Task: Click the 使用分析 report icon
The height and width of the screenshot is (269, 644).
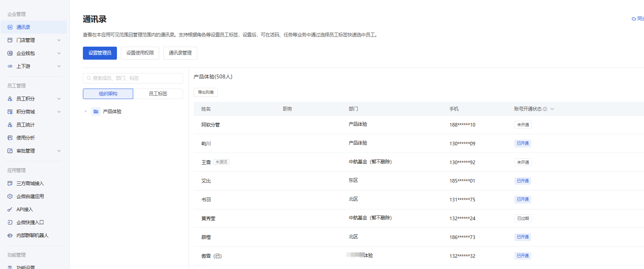Action: click(10, 138)
